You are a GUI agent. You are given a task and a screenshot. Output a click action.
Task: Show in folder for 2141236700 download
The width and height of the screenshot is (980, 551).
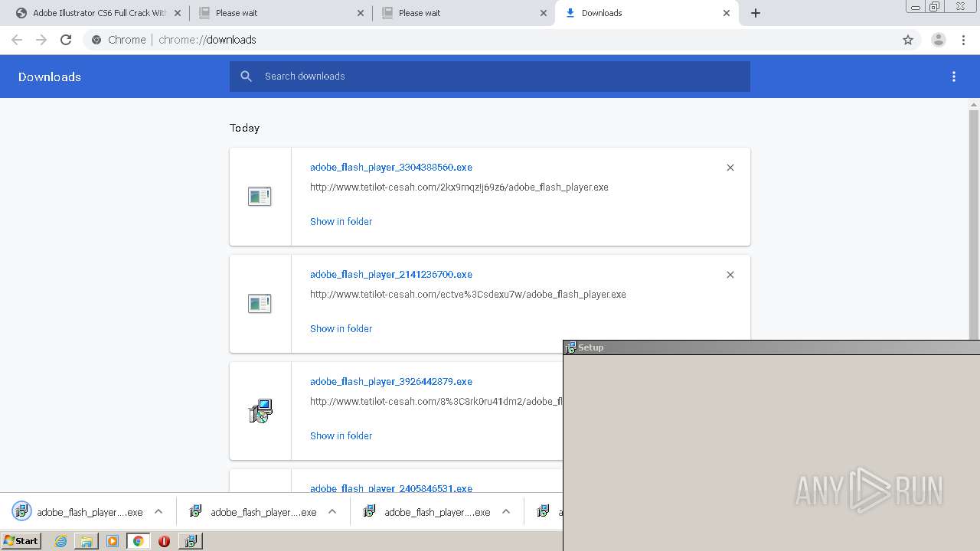[341, 328]
